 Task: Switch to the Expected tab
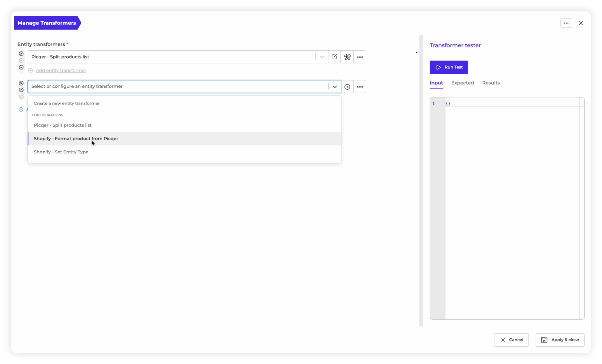[462, 83]
